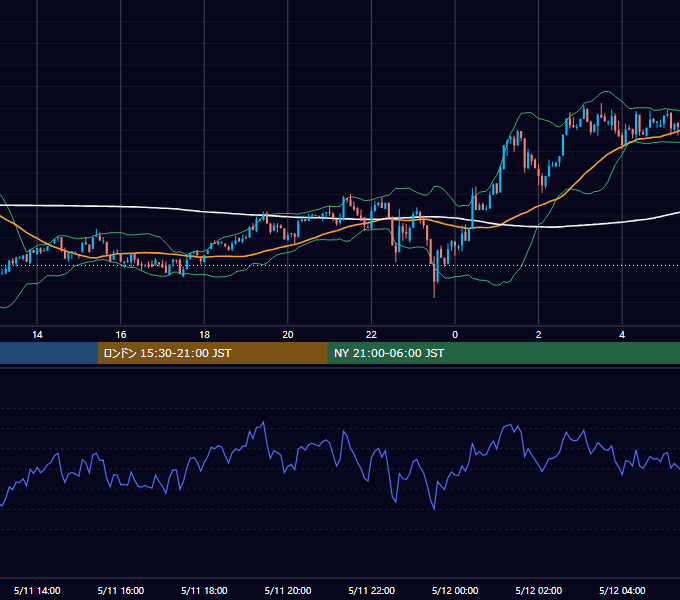Click the 5/12 02:00 time label
680x600 pixels.
coord(539,590)
